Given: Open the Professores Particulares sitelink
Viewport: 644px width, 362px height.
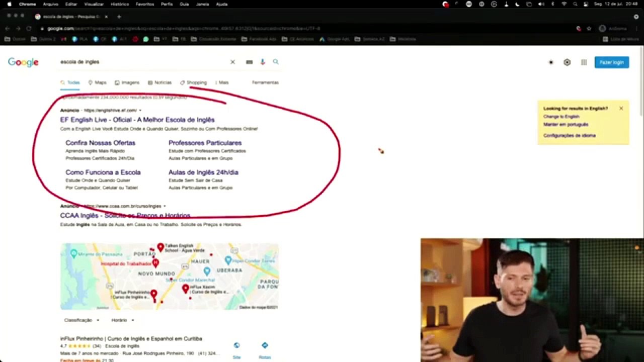Looking at the screenshot, I should tap(205, 143).
